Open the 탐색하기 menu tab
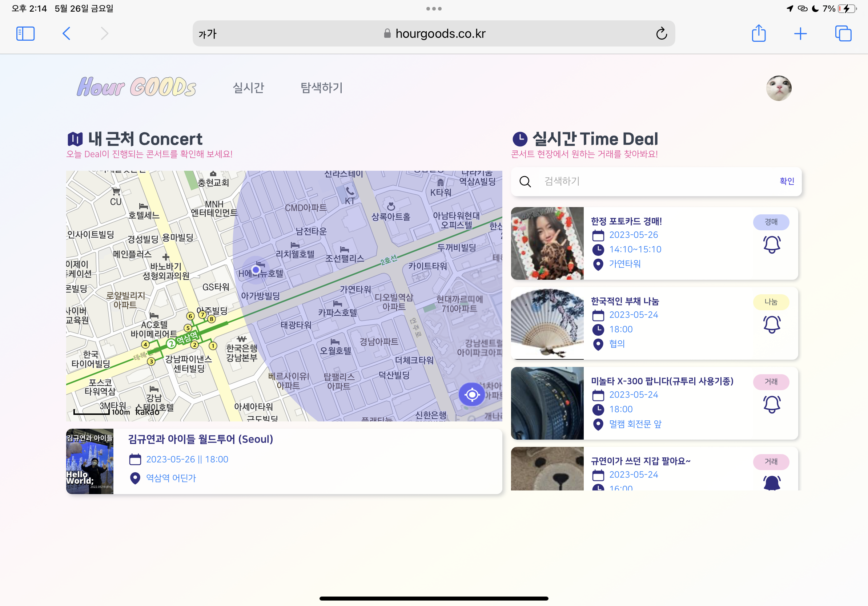Viewport: 868px width, 606px height. (321, 88)
